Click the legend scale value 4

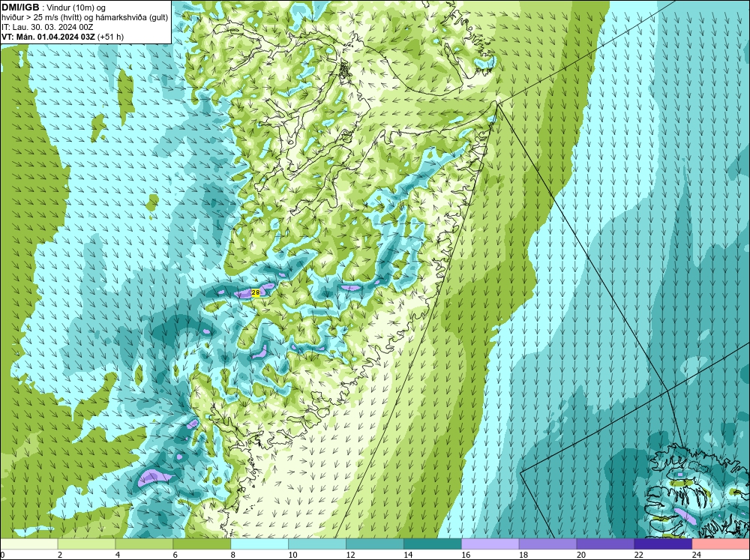coord(118,555)
